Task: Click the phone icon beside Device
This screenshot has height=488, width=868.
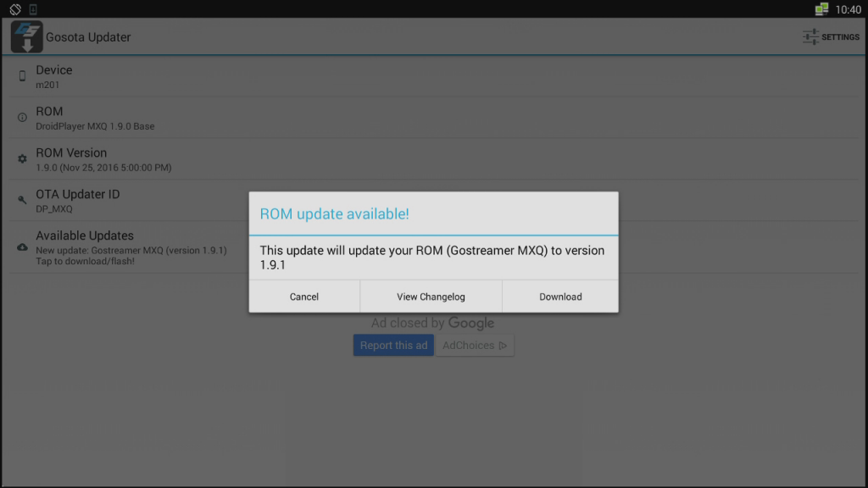Action: click(22, 76)
